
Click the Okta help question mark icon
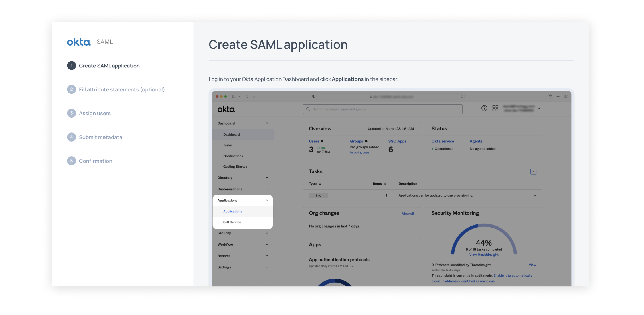tap(484, 108)
